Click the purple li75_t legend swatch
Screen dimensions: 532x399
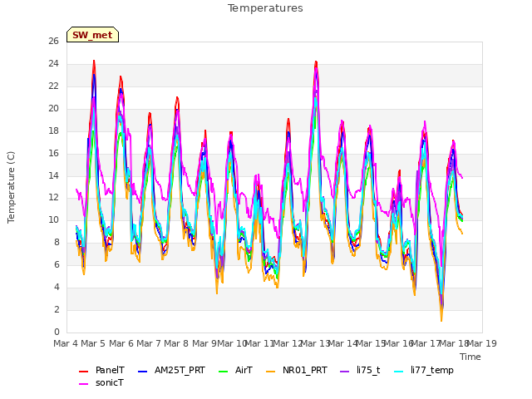345,372
